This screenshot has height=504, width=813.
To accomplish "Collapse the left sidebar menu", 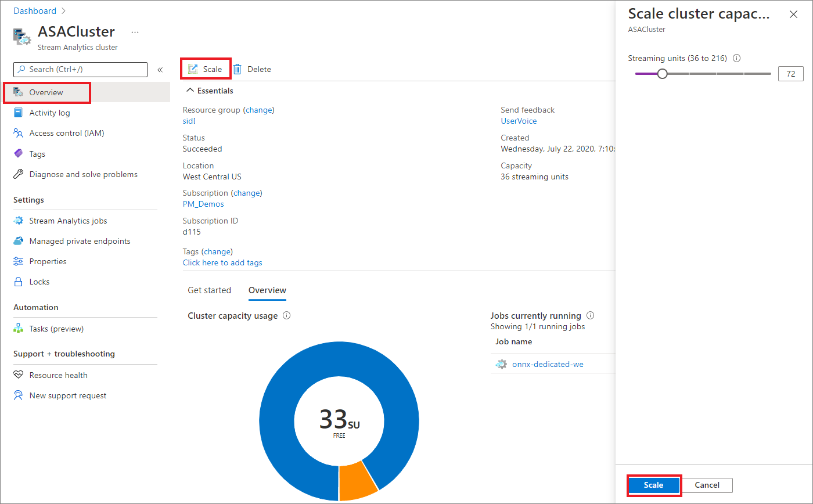I will point(160,70).
